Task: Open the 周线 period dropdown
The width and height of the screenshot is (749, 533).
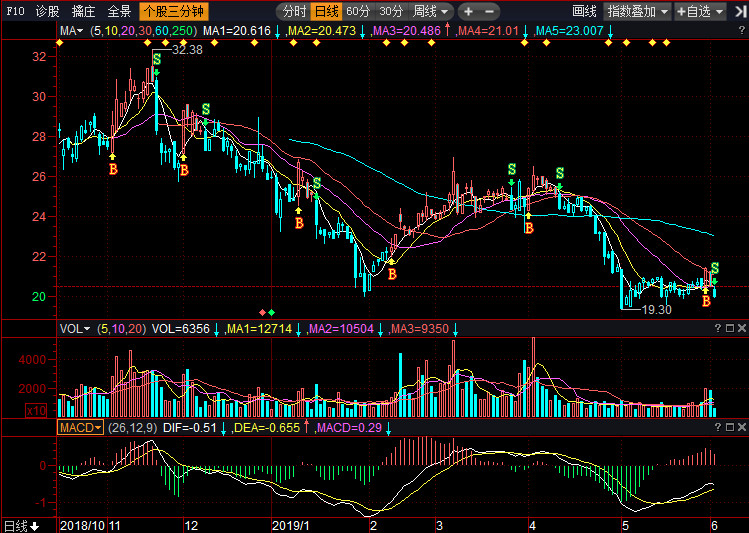Action: tap(430, 12)
